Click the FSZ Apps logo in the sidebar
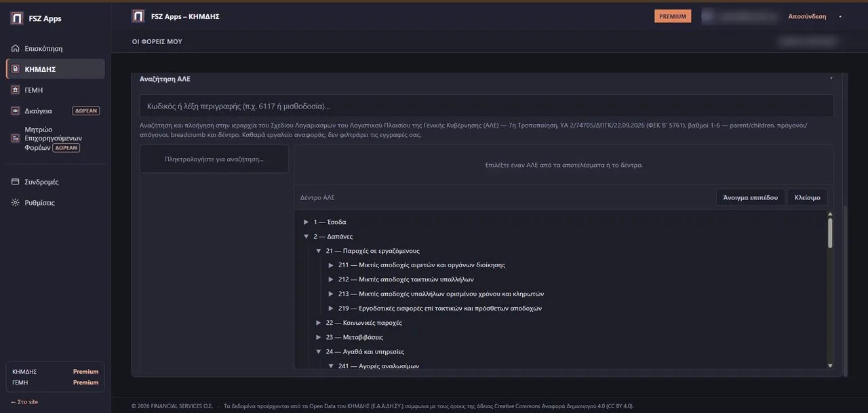 17,18
